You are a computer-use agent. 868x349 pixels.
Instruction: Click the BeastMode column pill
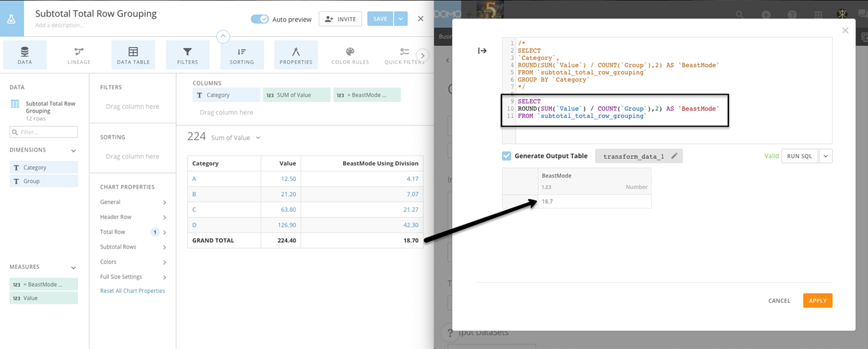coord(367,95)
